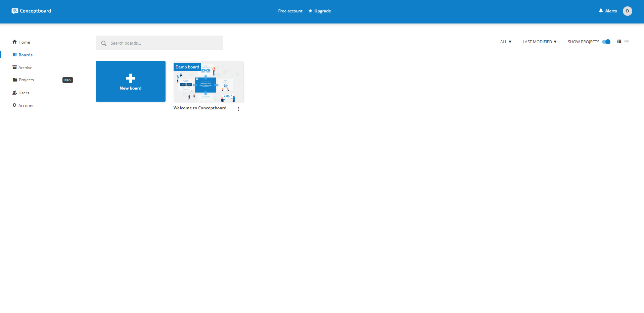
Task: Click the Archive box icon
Action: tap(14, 67)
